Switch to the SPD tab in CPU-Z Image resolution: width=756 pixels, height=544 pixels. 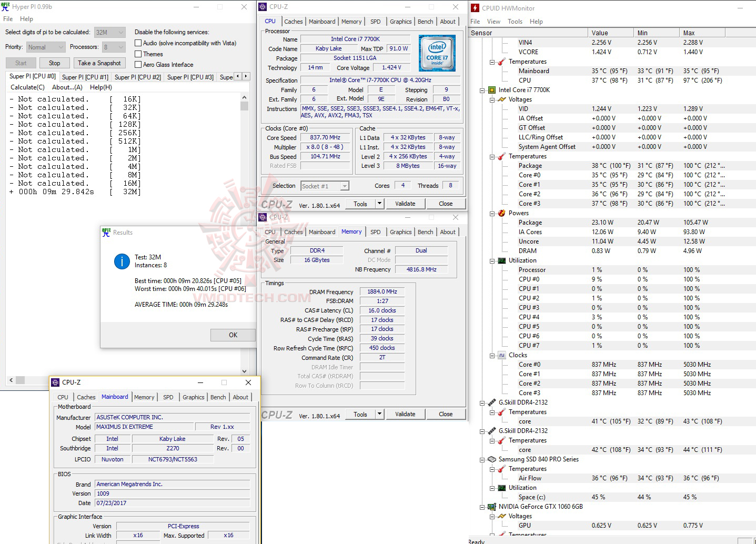376,22
